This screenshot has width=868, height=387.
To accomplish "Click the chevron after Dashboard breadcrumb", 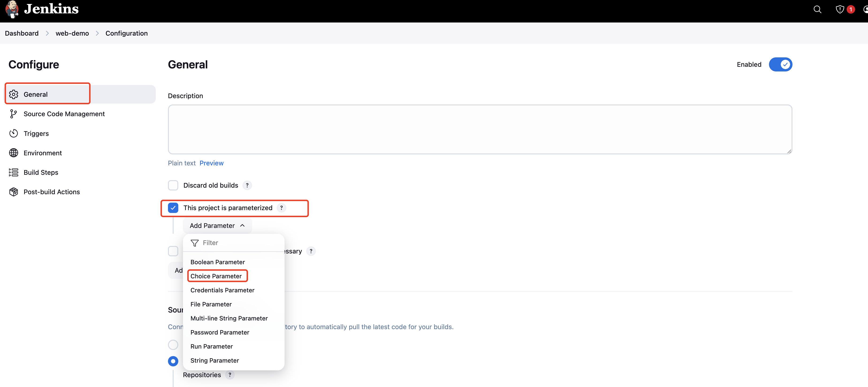I will coord(47,33).
